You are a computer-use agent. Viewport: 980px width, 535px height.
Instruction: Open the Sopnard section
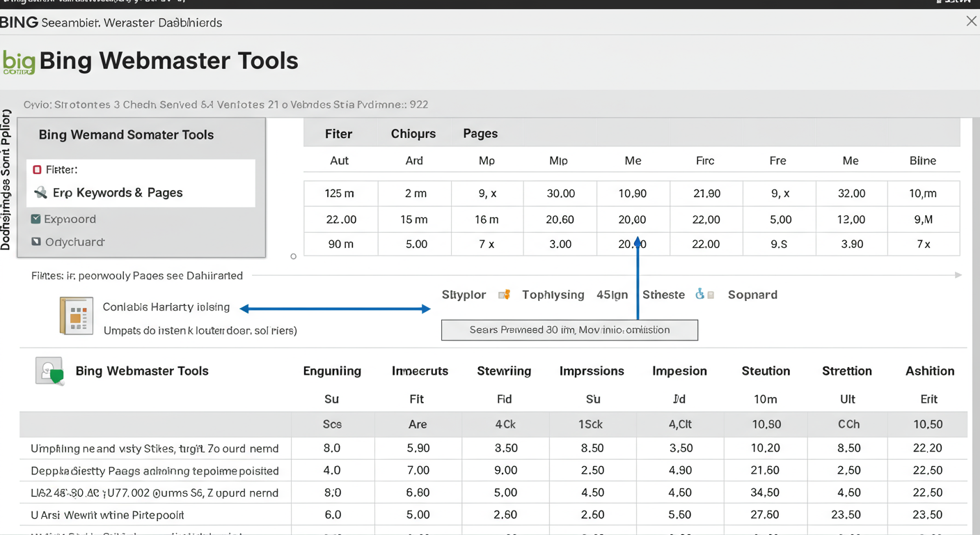click(752, 295)
